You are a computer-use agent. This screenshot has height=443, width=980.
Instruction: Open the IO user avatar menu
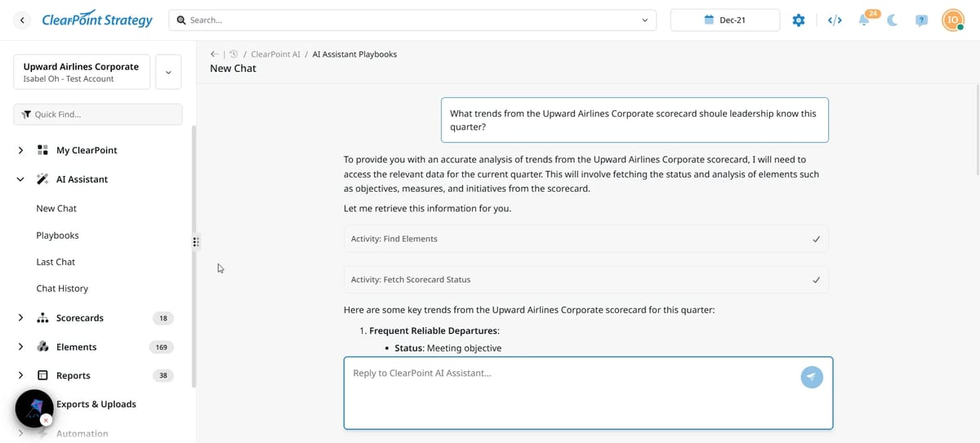[953, 20]
